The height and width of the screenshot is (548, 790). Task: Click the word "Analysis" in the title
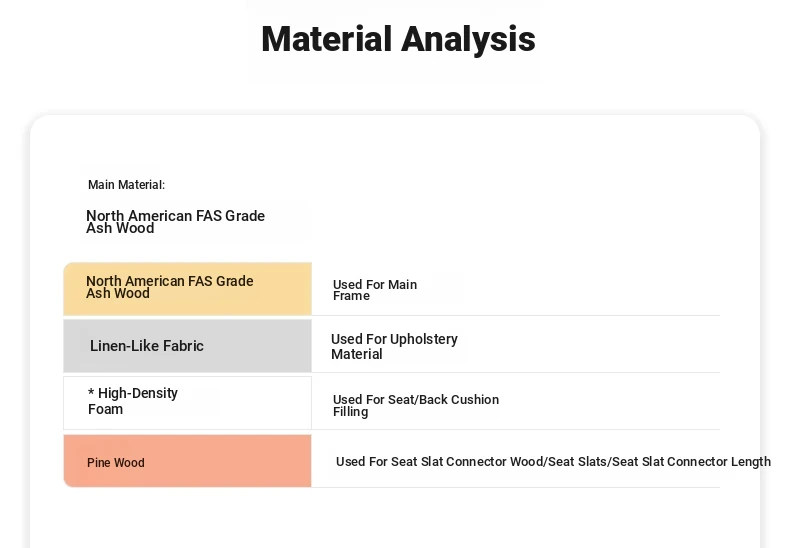click(468, 40)
